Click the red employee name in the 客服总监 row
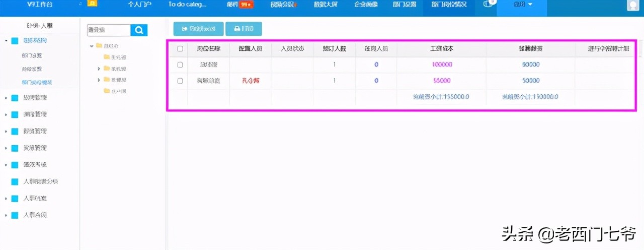The width and height of the screenshot is (644, 250). point(250,81)
